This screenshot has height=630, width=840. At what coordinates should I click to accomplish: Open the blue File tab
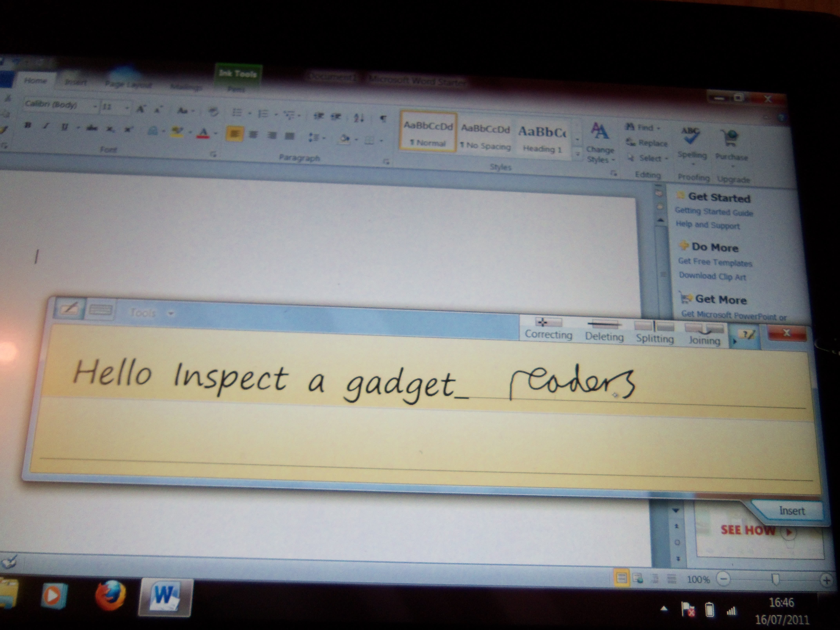pos(6,79)
